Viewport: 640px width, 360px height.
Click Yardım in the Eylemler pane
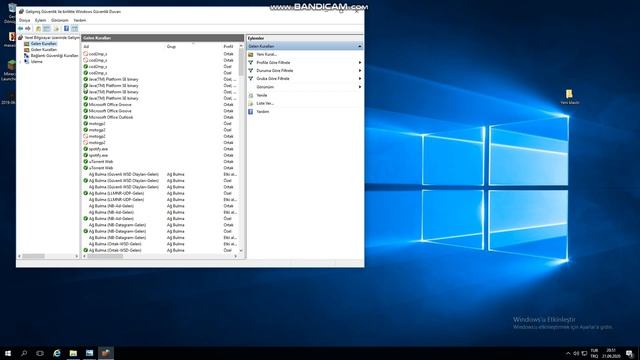pos(304,111)
